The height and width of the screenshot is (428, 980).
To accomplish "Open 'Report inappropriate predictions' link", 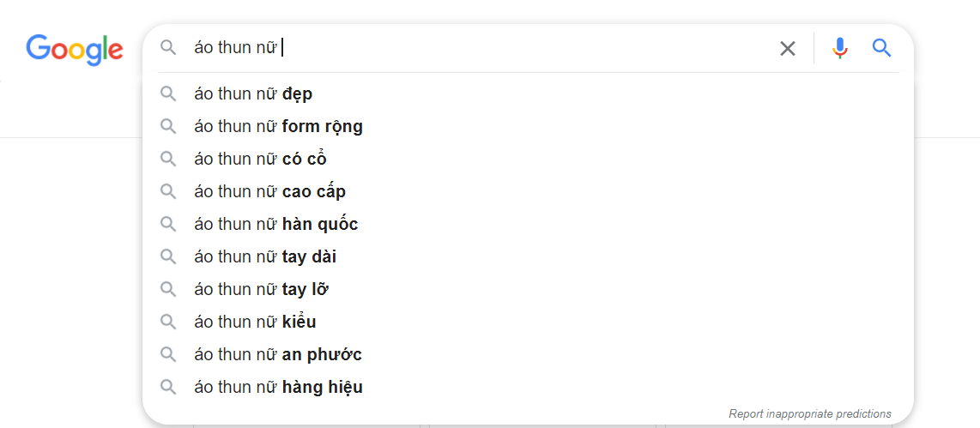I will [809, 413].
